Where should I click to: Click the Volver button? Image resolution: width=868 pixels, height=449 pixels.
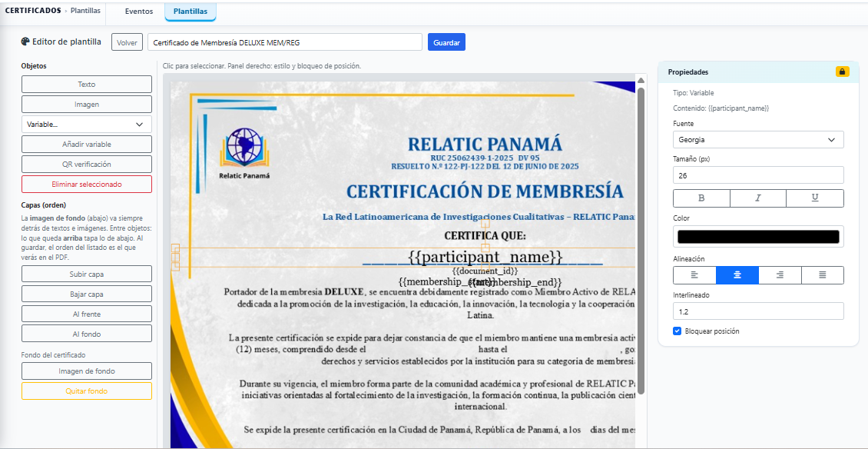click(x=128, y=42)
